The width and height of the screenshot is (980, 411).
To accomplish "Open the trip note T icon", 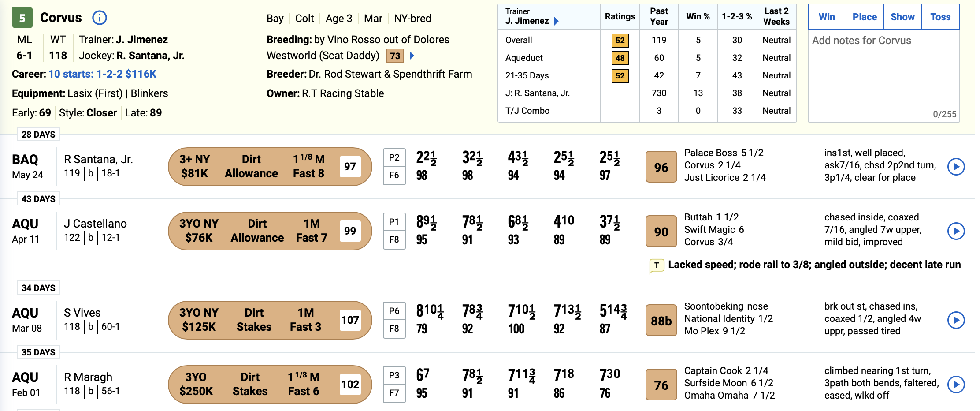I will tap(657, 265).
